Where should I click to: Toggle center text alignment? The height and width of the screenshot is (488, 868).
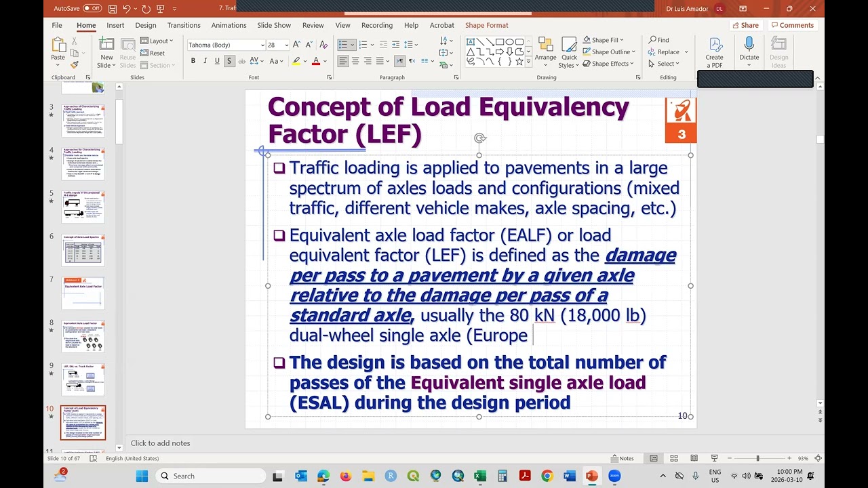coord(356,61)
